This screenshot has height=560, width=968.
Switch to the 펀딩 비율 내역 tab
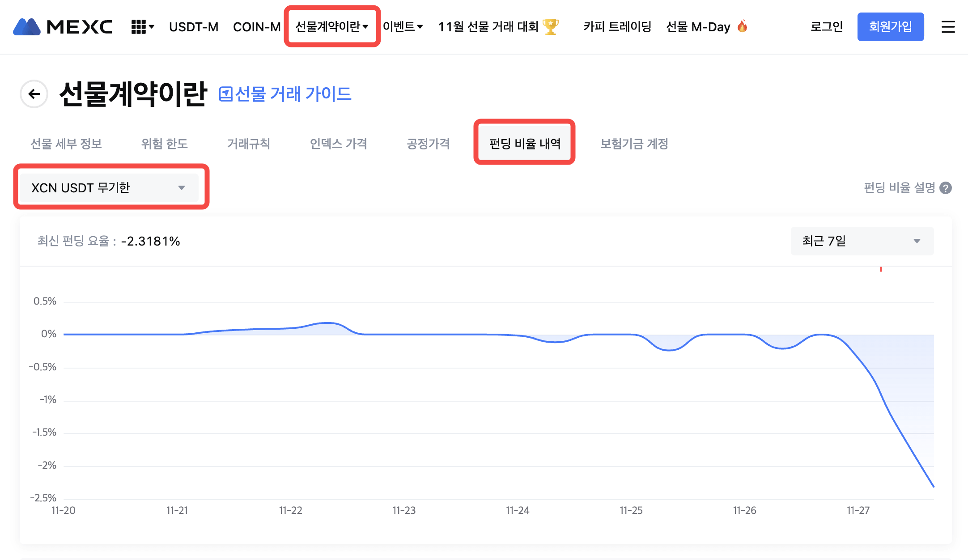pos(525,144)
